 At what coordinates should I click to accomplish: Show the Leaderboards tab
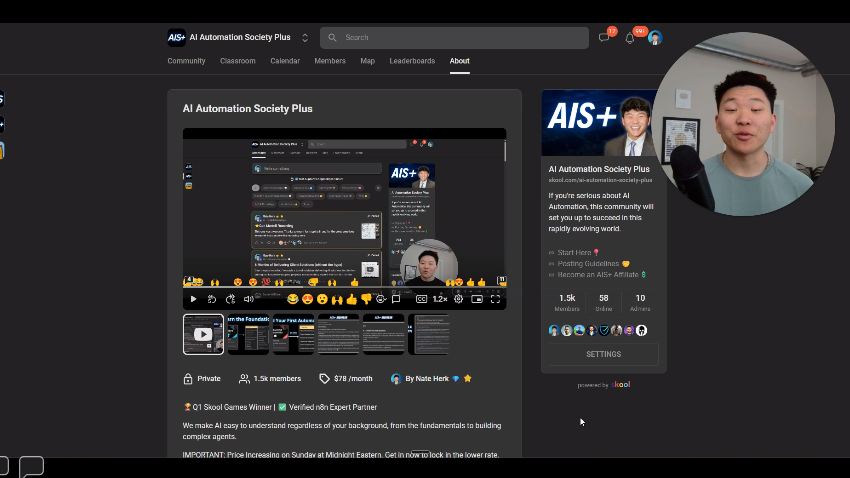[x=412, y=61]
